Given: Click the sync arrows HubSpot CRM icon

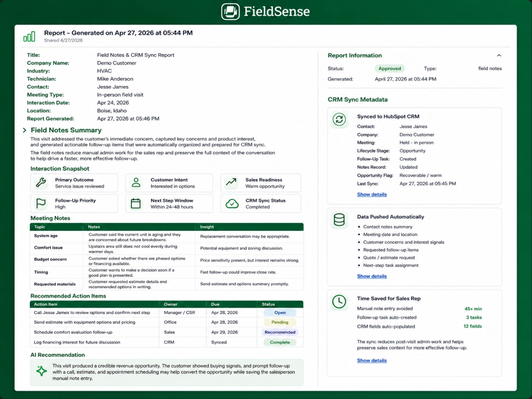Looking at the screenshot, I should pyautogui.click(x=339, y=120).
